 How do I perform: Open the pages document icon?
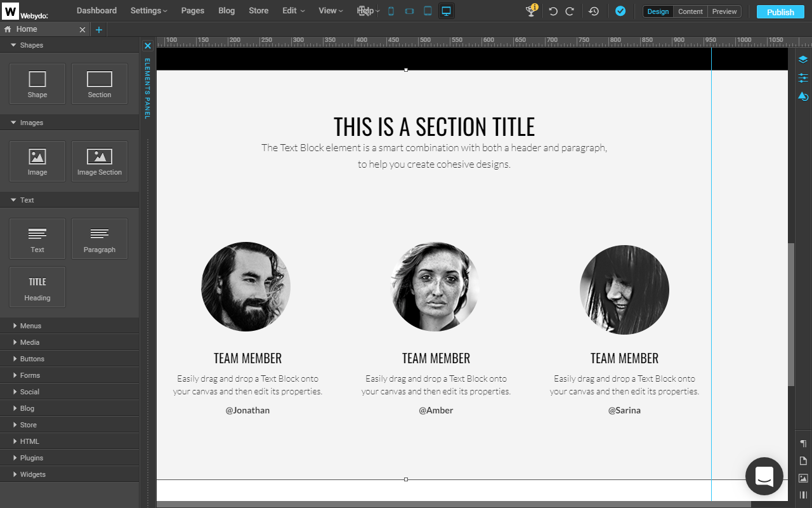click(x=803, y=461)
